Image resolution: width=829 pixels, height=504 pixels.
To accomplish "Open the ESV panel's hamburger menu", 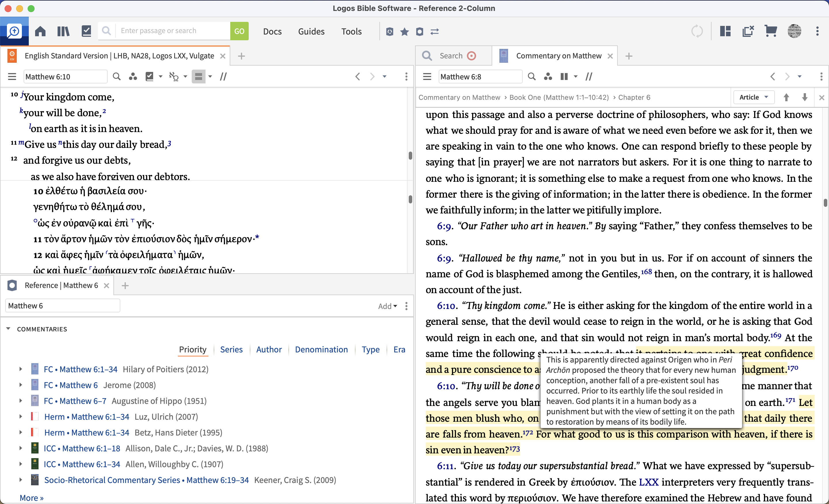I will (x=12, y=77).
